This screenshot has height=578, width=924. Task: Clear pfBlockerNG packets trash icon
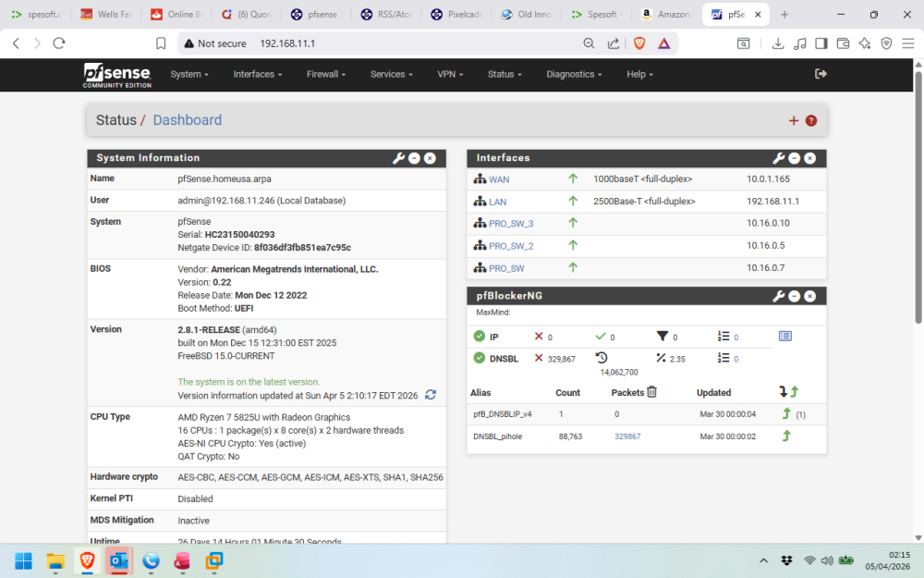651,392
